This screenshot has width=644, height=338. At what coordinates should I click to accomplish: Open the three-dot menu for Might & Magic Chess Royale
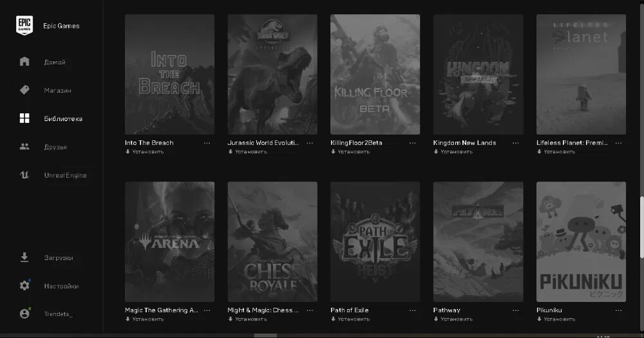coord(310,310)
